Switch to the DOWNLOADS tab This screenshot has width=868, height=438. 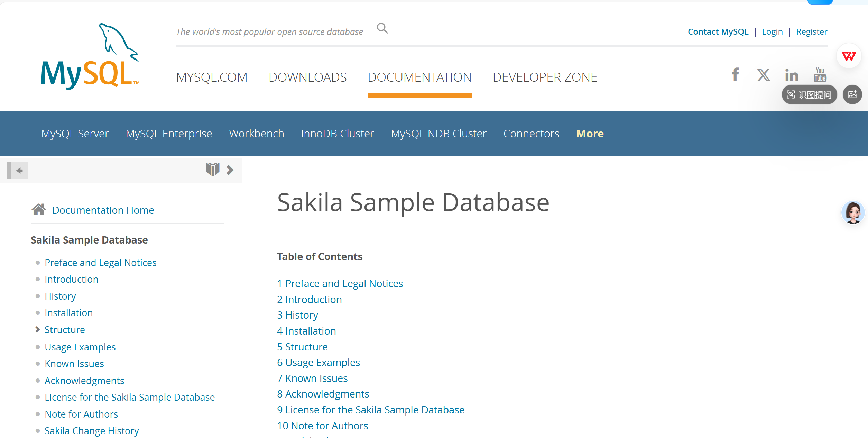(x=307, y=77)
